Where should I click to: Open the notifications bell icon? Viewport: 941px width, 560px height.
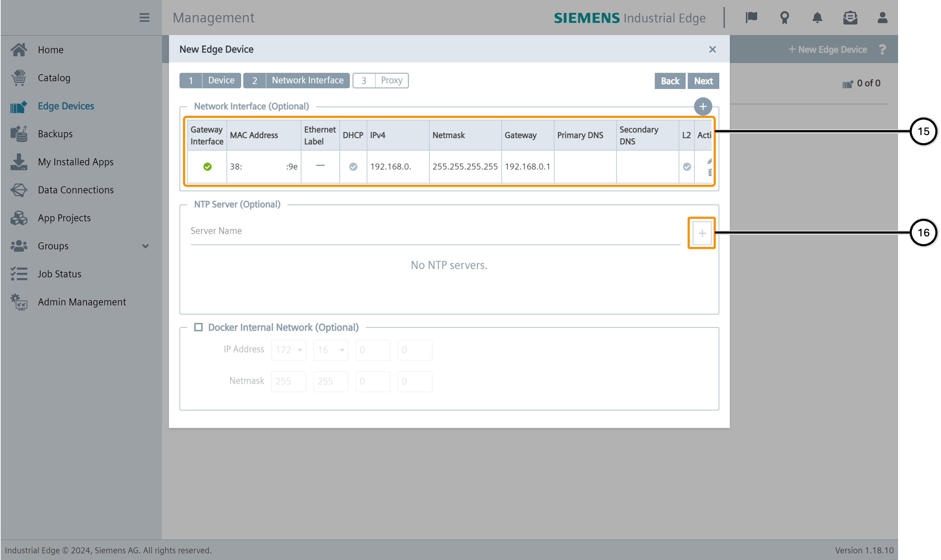(817, 18)
